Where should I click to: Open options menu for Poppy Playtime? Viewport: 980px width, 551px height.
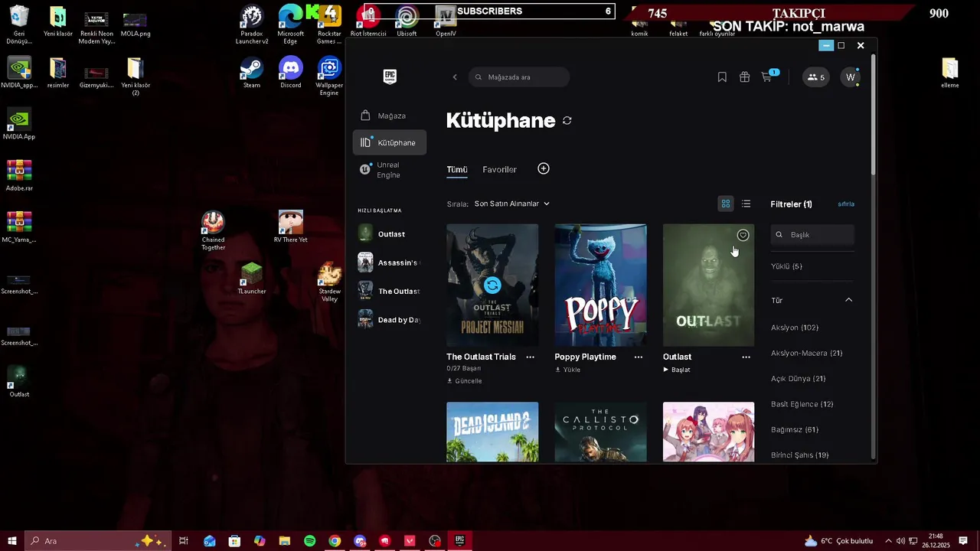(x=639, y=357)
